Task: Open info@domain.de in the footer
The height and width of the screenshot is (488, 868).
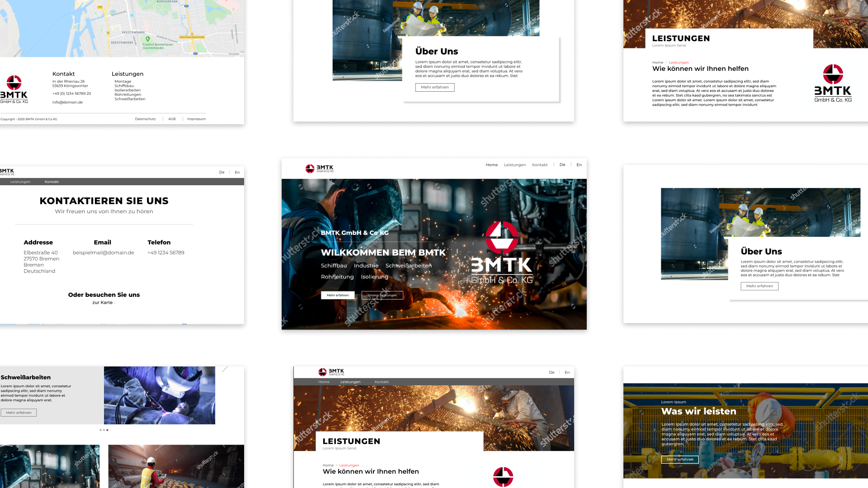Action: [x=67, y=102]
